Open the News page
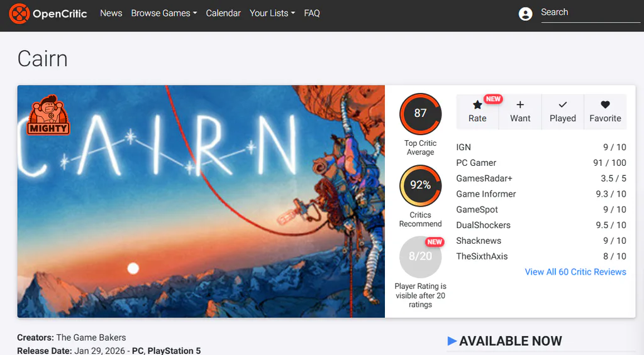 [x=111, y=13]
